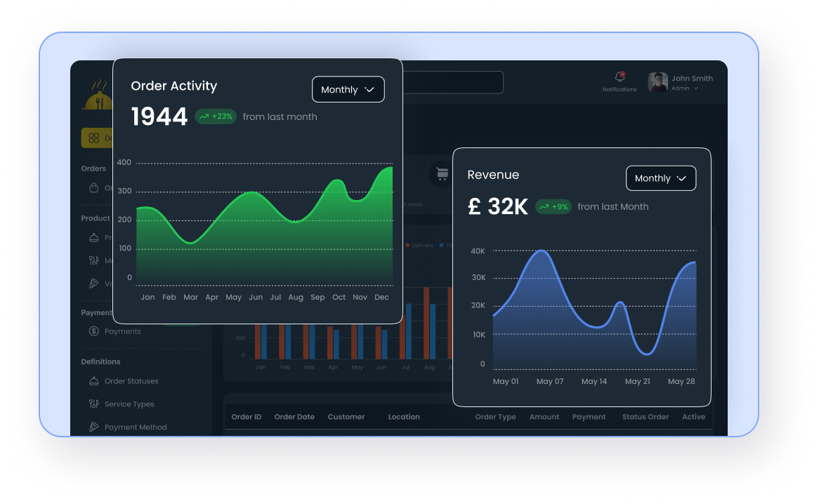Image resolution: width=819 pixels, height=504 pixels.
Task: Select the Payments sidebar icon
Action: [x=93, y=332]
